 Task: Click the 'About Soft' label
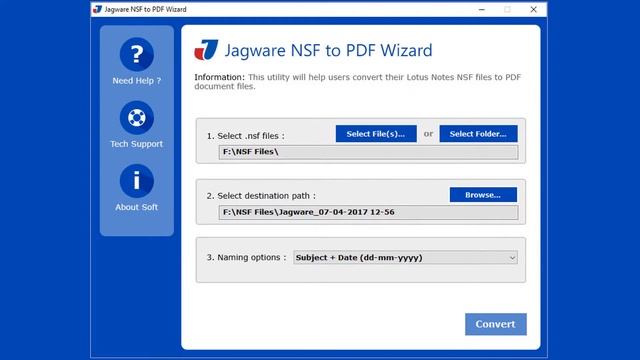click(136, 207)
